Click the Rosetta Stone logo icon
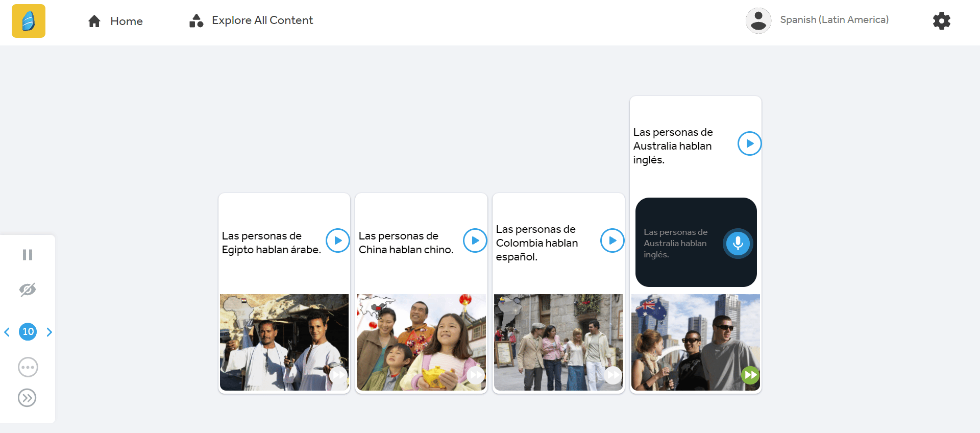980x433 pixels. [x=29, y=21]
